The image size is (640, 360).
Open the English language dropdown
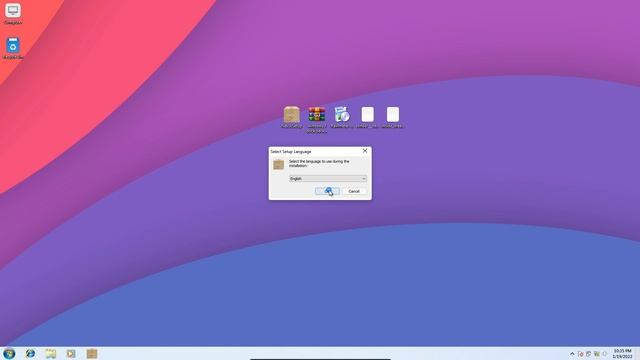328,178
